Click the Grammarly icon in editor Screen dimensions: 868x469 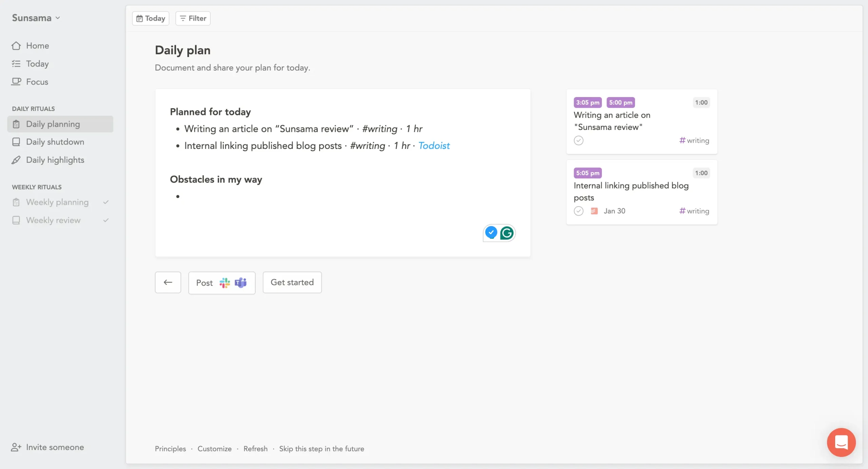click(x=507, y=233)
